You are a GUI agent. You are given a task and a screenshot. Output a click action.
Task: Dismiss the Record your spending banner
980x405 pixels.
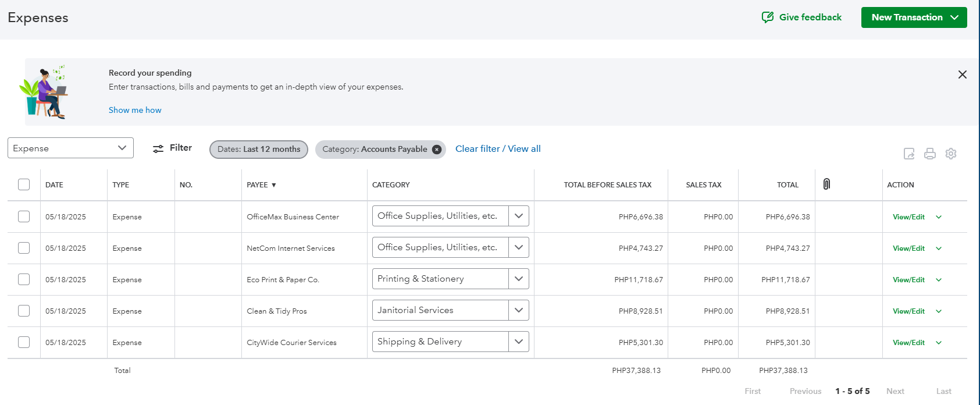[963, 74]
